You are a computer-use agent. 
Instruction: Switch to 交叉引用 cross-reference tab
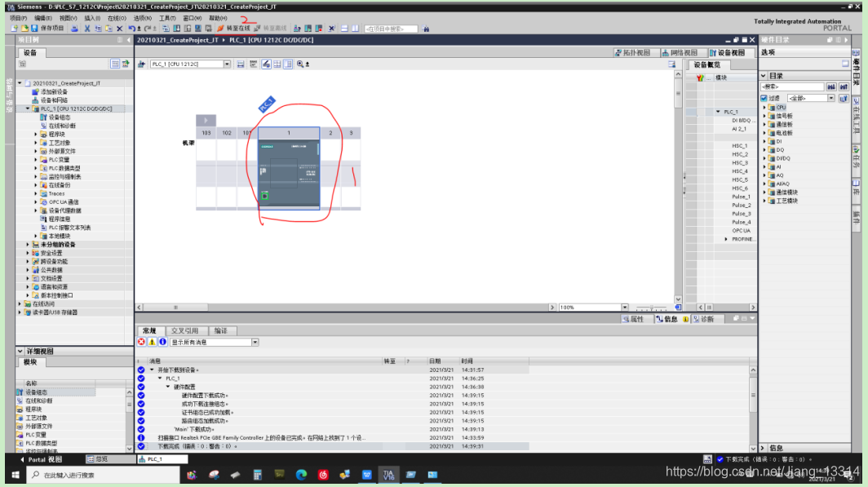click(184, 331)
